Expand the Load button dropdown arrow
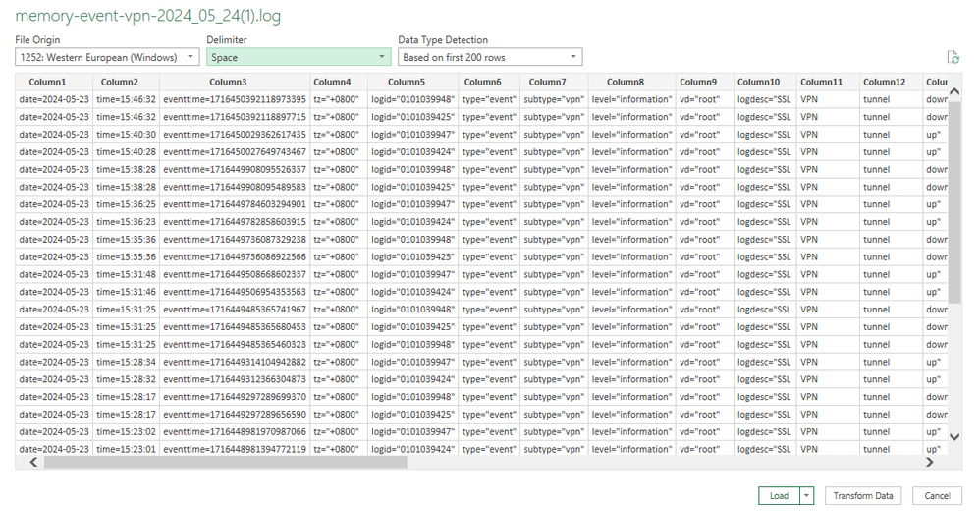The width and height of the screenshot is (980, 511). pyautogui.click(x=807, y=495)
